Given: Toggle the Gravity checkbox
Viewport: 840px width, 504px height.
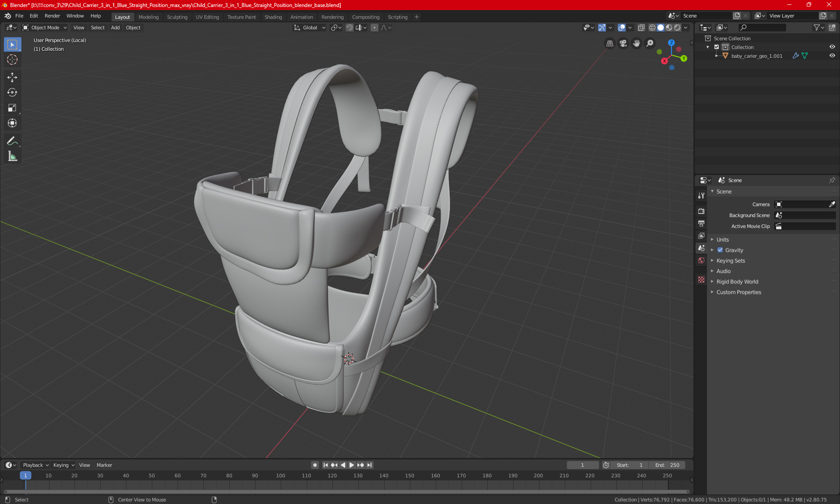Looking at the screenshot, I should click(x=720, y=250).
